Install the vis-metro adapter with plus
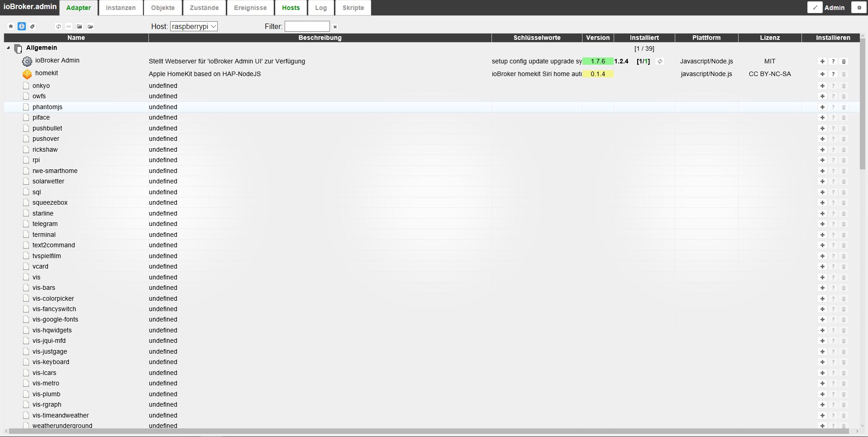Viewport: 868px width, 437px height. pos(822,383)
